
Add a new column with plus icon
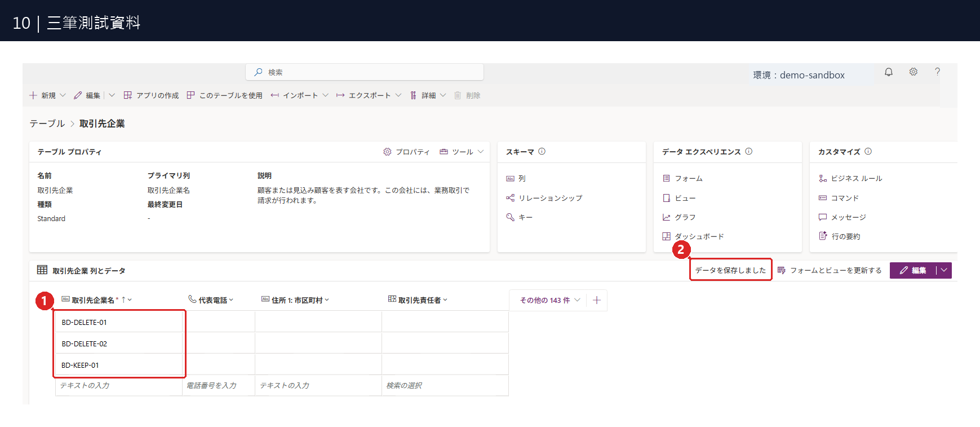[597, 300]
